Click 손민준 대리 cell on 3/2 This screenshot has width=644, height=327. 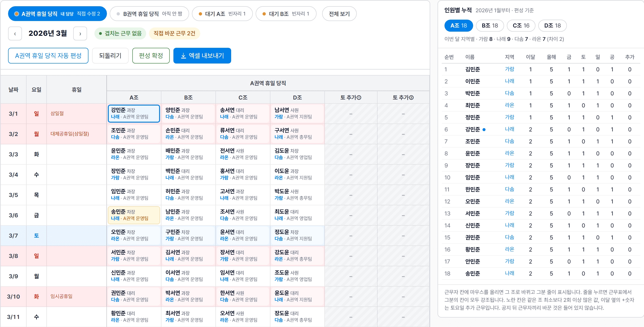point(188,134)
